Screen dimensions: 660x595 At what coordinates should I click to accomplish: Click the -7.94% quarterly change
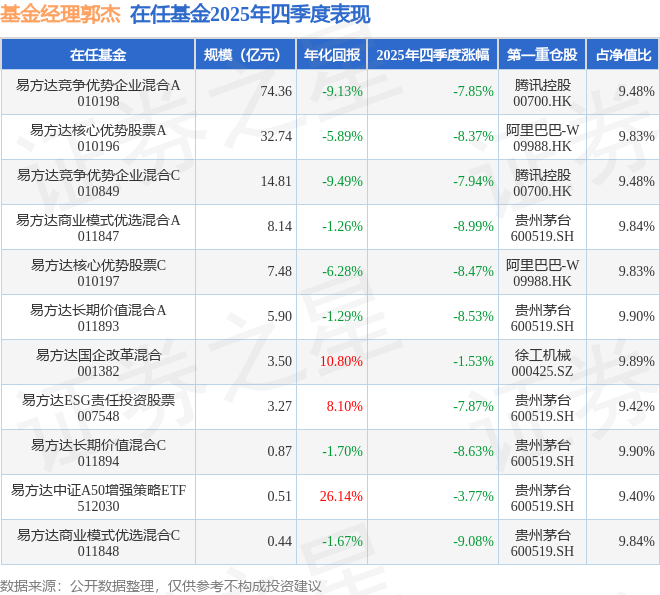(x=473, y=181)
